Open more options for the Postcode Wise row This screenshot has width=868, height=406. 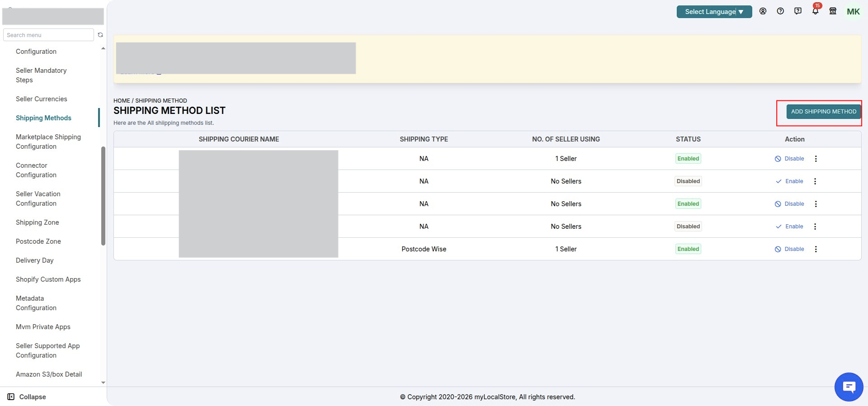click(816, 249)
